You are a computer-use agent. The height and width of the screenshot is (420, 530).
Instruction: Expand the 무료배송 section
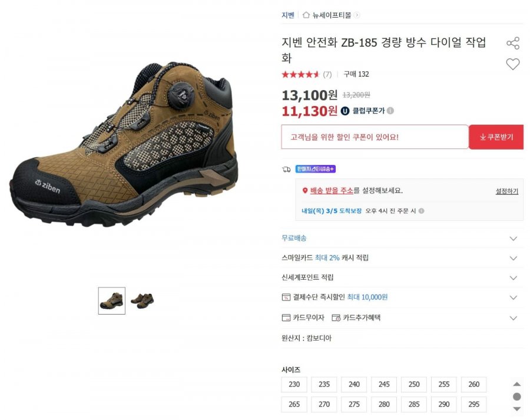coord(513,239)
